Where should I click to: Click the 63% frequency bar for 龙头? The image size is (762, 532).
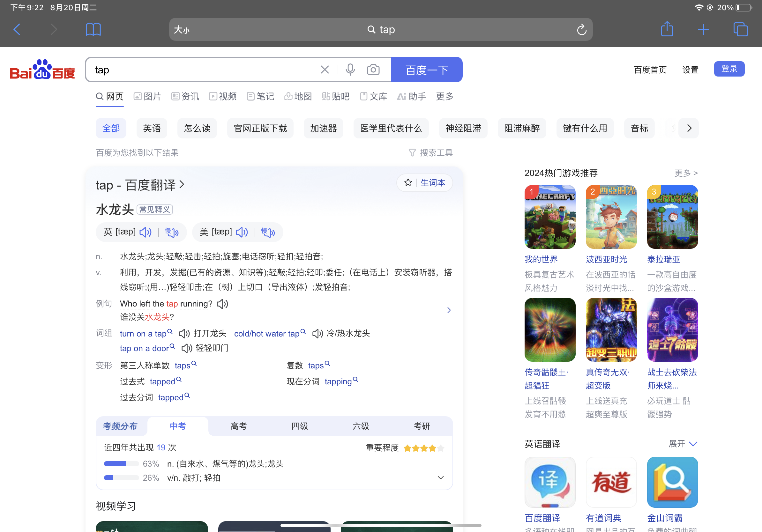(121, 464)
